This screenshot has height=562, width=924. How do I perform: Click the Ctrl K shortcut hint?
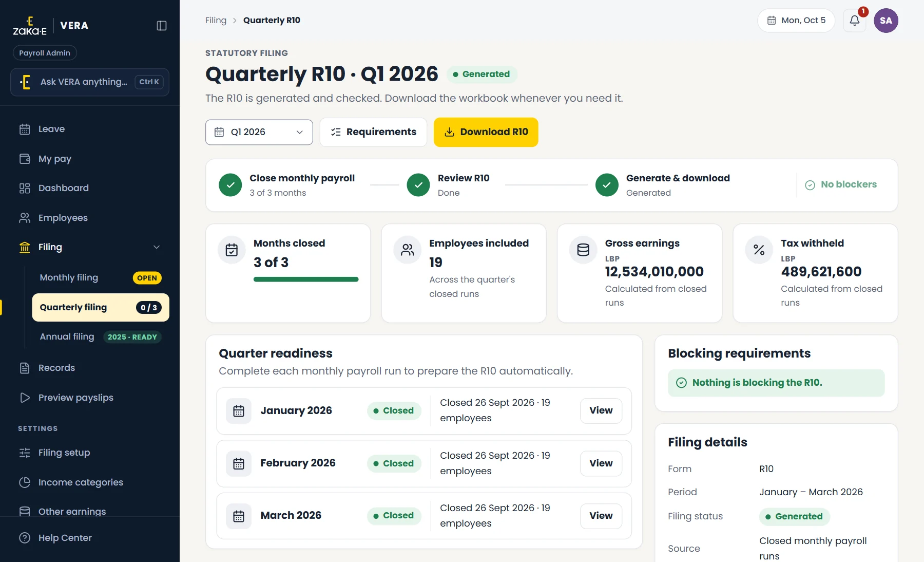[149, 82]
